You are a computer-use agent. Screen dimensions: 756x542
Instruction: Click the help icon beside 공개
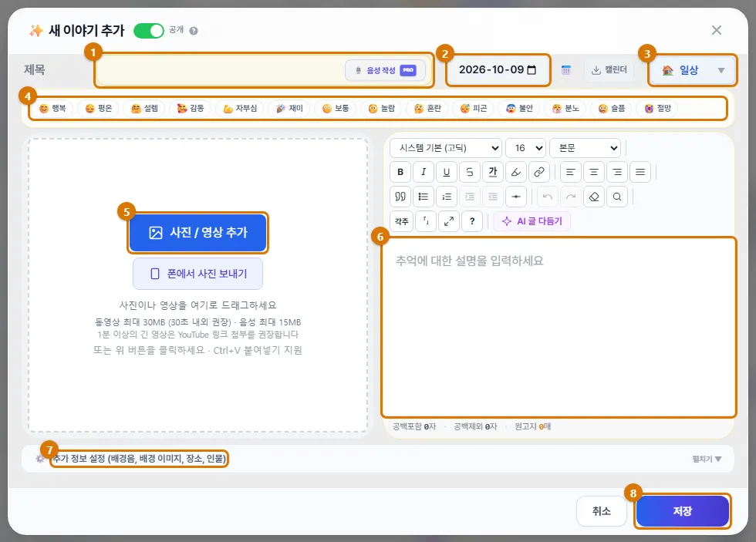click(x=194, y=31)
